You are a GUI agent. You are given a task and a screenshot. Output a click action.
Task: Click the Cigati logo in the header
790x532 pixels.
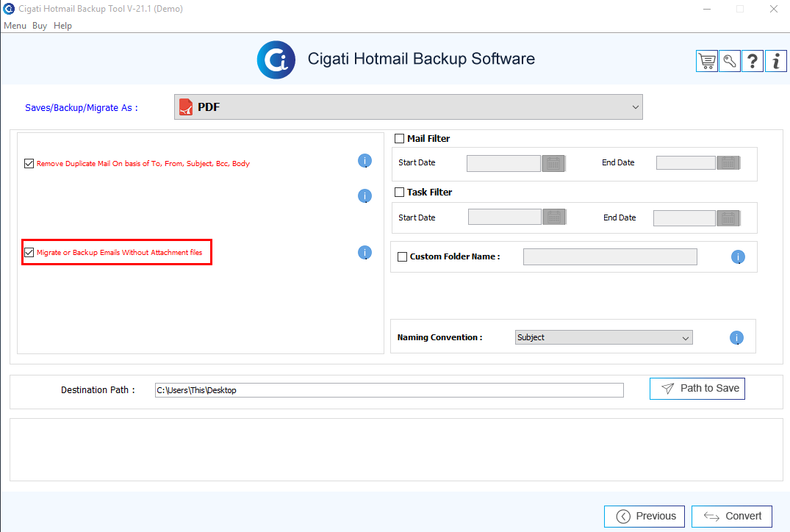pyautogui.click(x=276, y=60)
